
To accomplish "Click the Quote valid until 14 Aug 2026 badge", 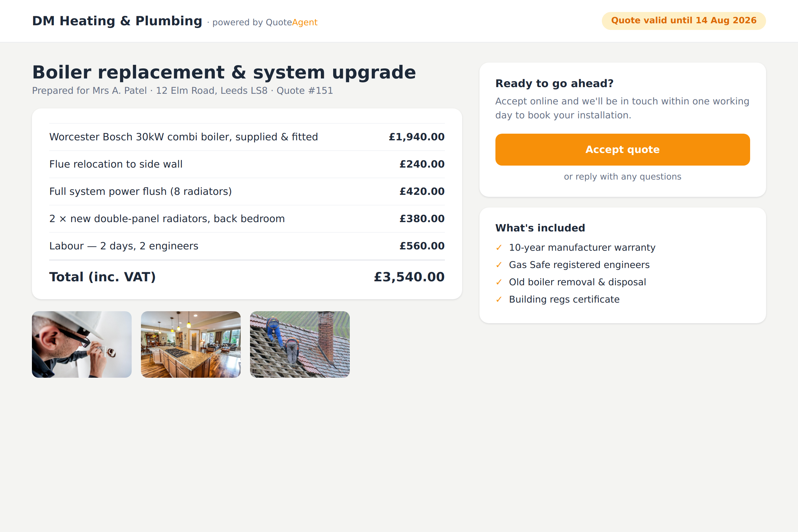I will (684, 21).
